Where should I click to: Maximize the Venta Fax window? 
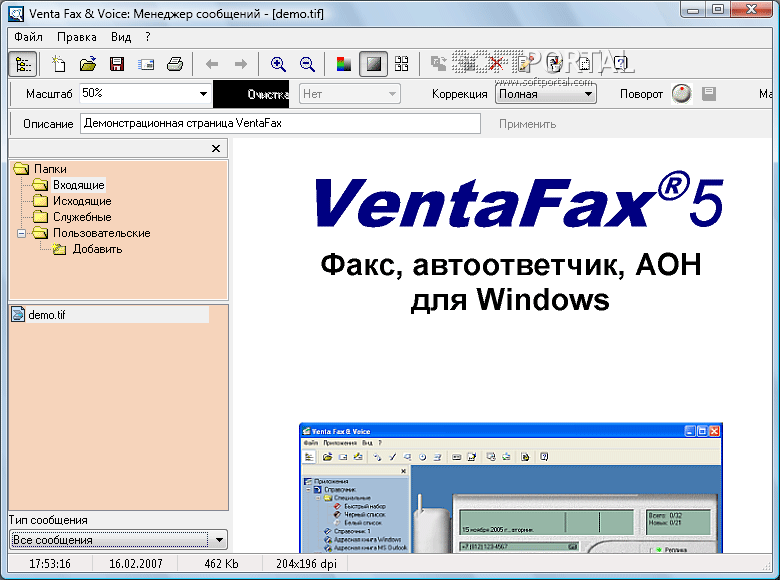[717, 9]
